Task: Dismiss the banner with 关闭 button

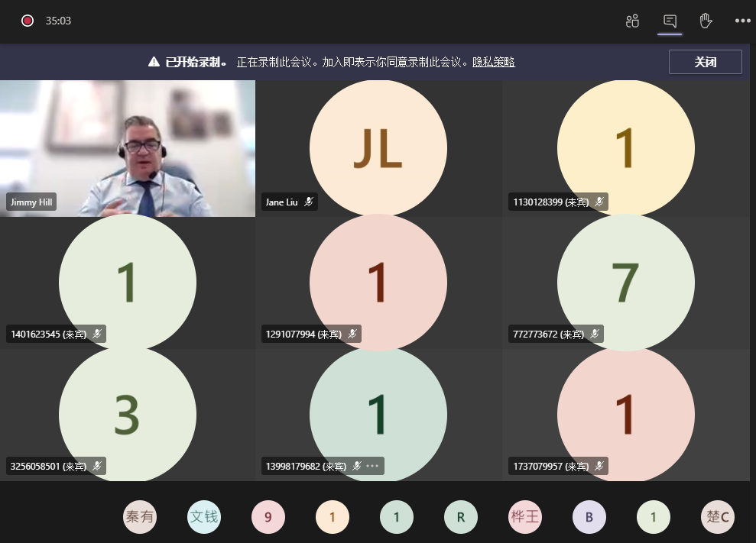Action: [705, 62]
